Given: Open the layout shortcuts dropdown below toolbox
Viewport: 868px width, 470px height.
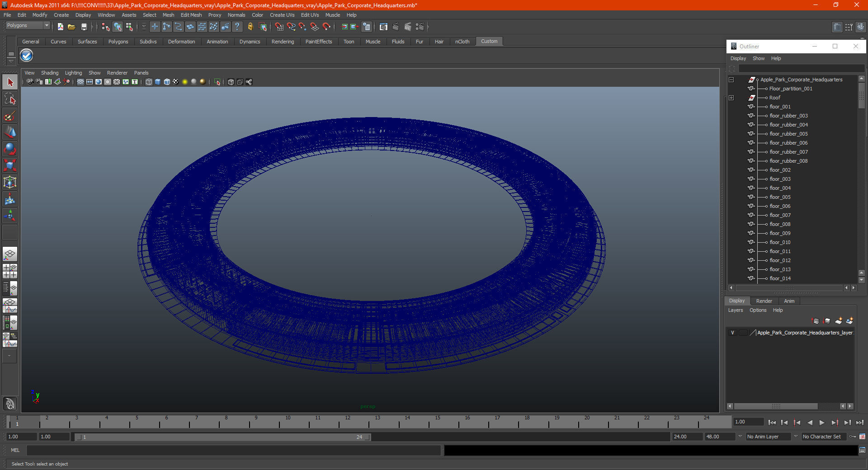Looking at the screenshot, I should click(9, 356).
